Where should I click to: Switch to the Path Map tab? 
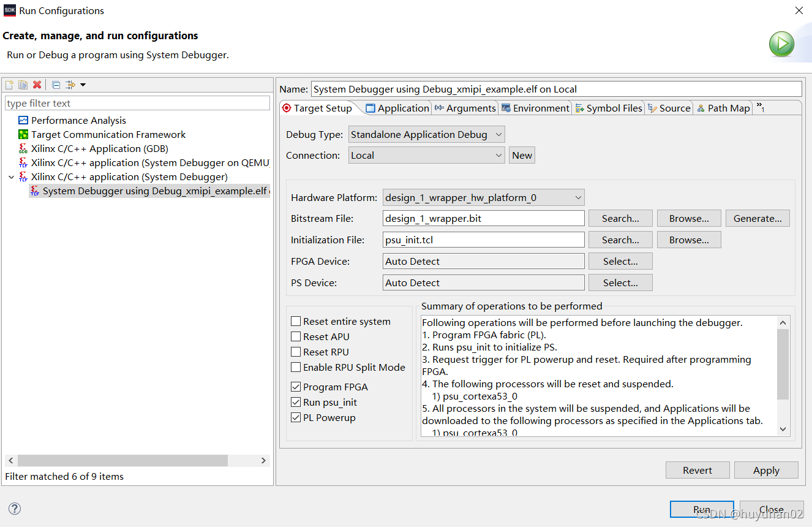coord(723,108)
